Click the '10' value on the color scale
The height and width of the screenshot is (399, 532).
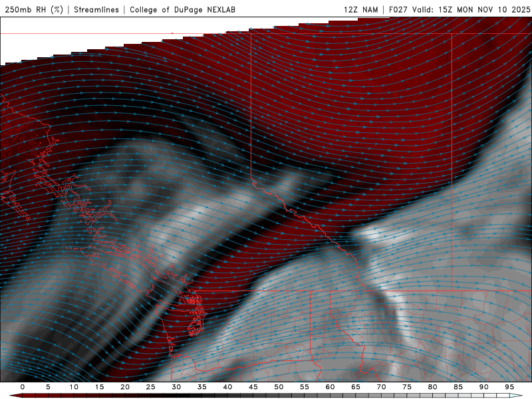pyautogui.click(x=74, y=387)
